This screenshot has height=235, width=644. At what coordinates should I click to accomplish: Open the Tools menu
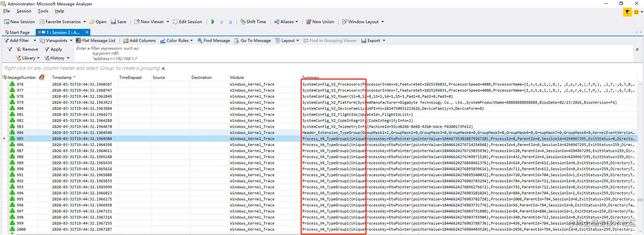point(43,11)
